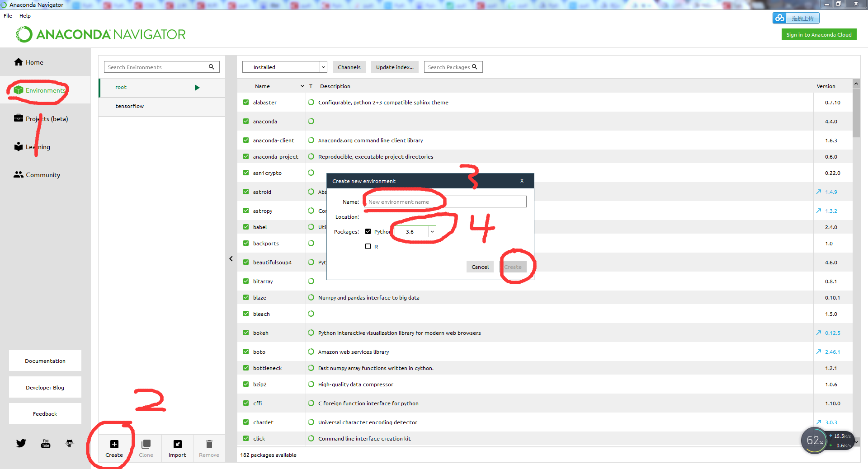Screen dimensions: 868x469
Task: Click the column labeled T in header
Action: (x=311, y=86)
